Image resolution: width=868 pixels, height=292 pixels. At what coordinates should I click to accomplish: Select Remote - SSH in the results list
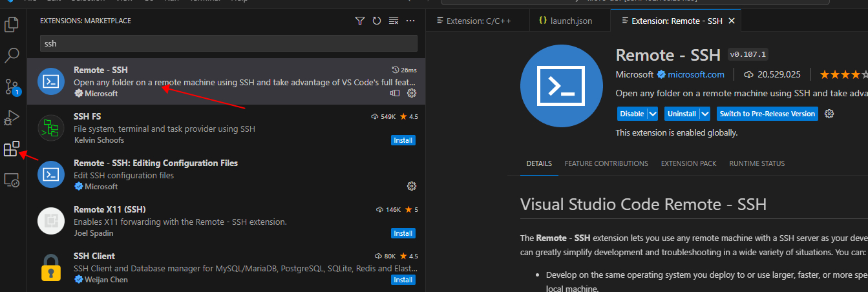(x=226, y=81)
